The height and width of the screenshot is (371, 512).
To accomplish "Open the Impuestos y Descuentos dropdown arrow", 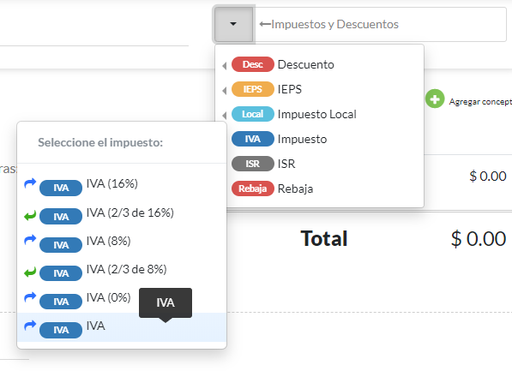I will [233, 24].
